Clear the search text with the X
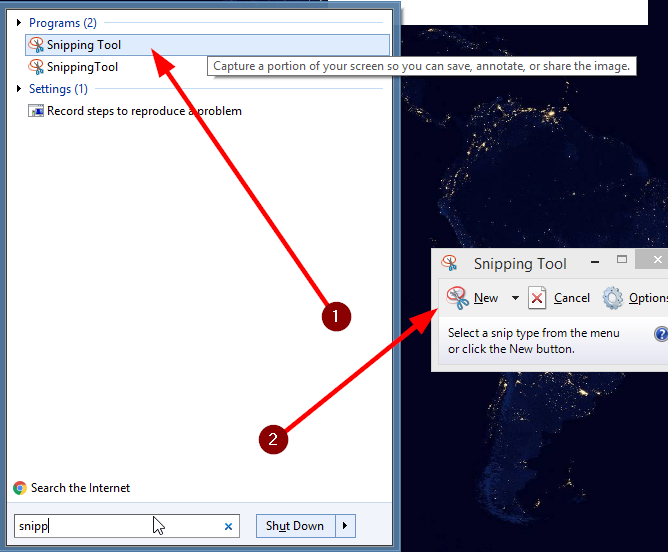668x552 pixels. coord(228,526)
